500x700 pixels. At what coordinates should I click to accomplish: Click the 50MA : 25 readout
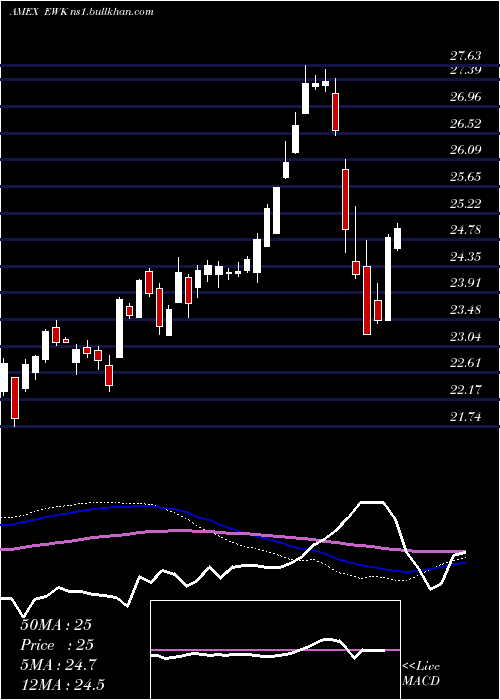[x=56, y=625]
